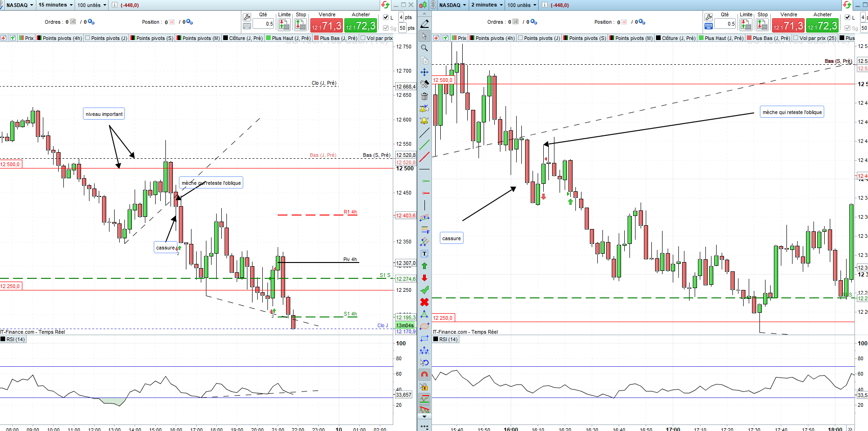
Task: Select the text annotation T tool
Action: [424, 254]
